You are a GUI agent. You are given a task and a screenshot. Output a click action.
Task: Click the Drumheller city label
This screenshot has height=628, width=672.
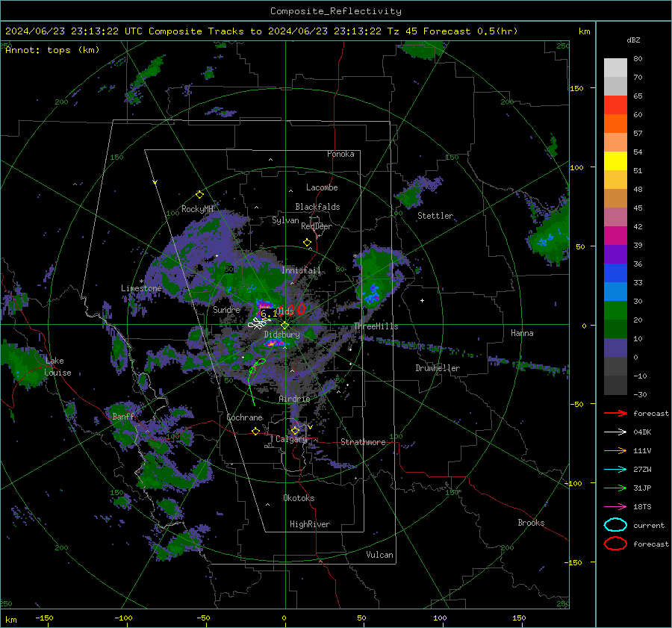(438, 368)
